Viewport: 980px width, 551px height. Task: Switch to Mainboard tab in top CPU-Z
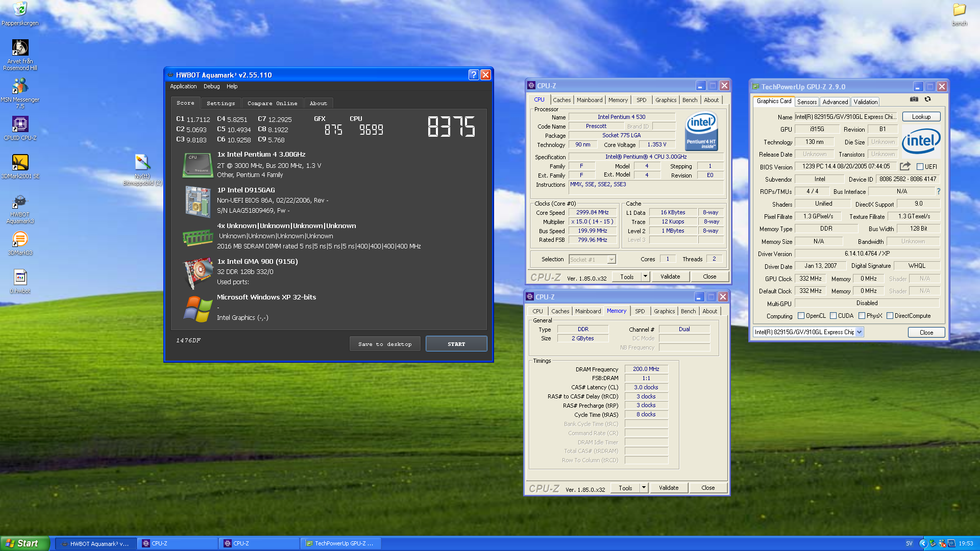tap(590, 100)
